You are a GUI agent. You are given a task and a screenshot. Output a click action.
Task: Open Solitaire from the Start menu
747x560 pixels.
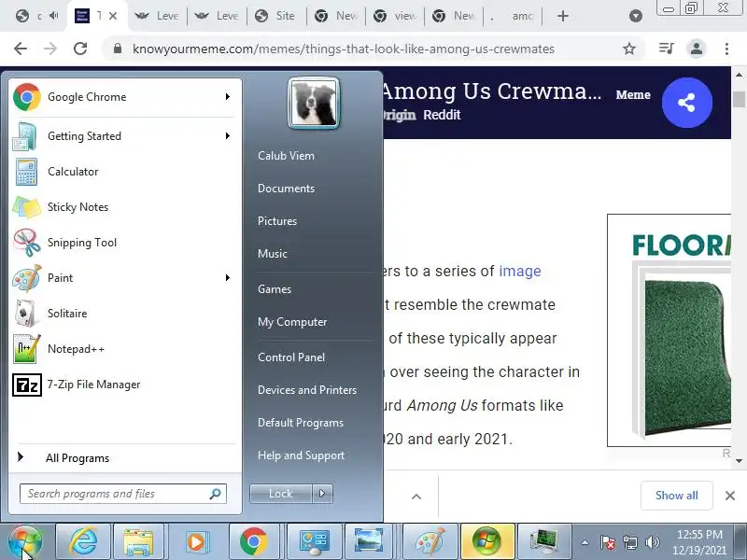click(125, 314)
